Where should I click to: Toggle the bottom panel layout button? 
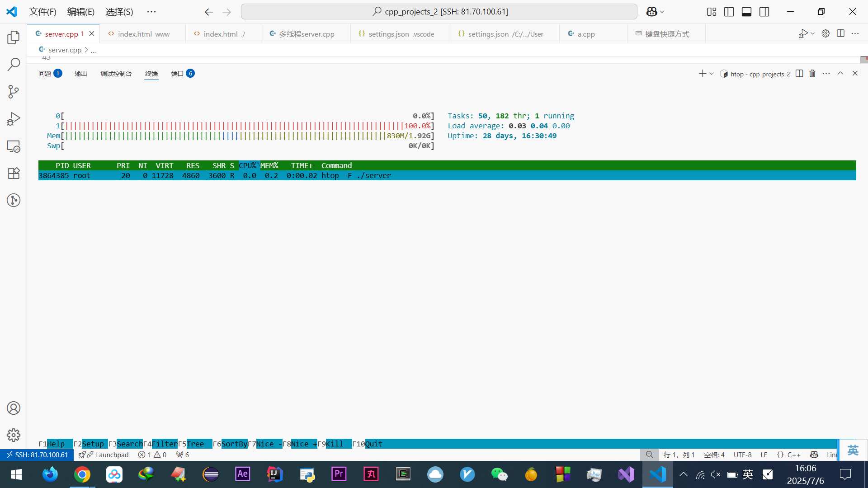pyautogui.click(x=746, y=12)
